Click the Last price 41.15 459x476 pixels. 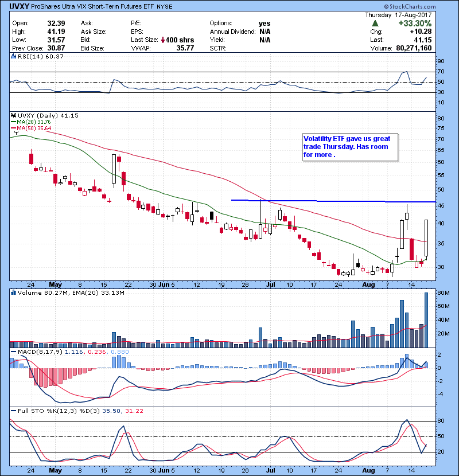422,40
